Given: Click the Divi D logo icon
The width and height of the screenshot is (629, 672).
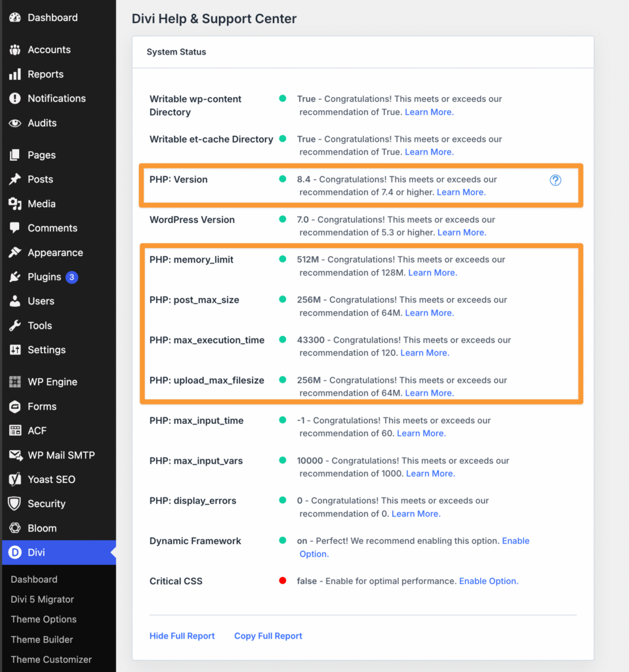Looking at the screenshot, I should coord(15,553).
